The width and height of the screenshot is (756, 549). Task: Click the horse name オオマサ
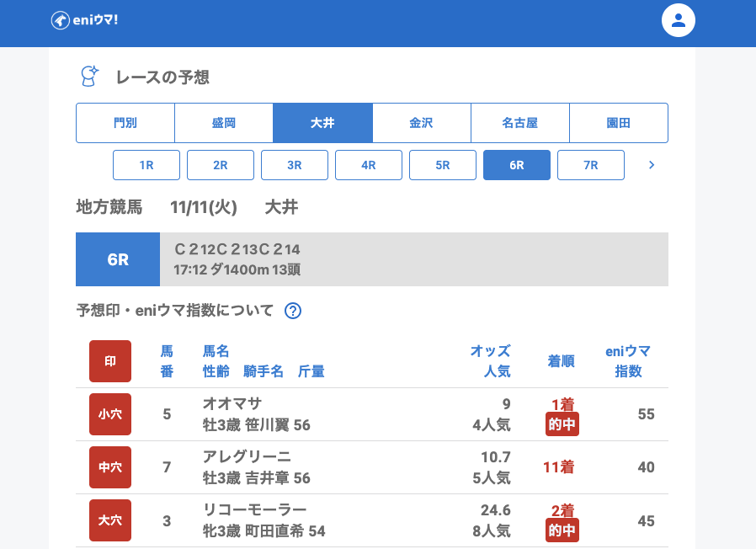pos(232,403)
